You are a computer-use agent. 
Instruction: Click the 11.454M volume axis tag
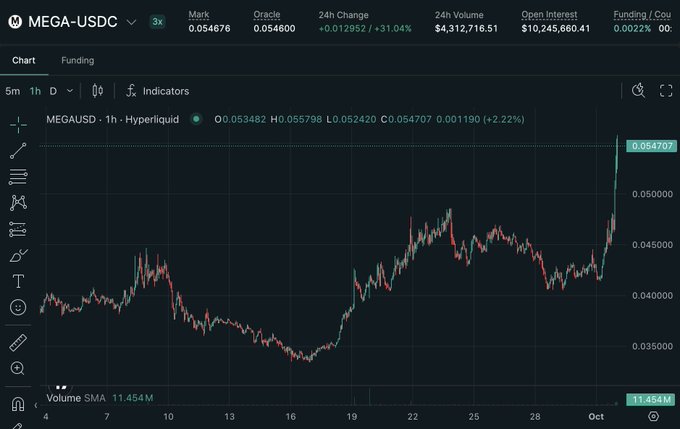click(x=651, y=400)
